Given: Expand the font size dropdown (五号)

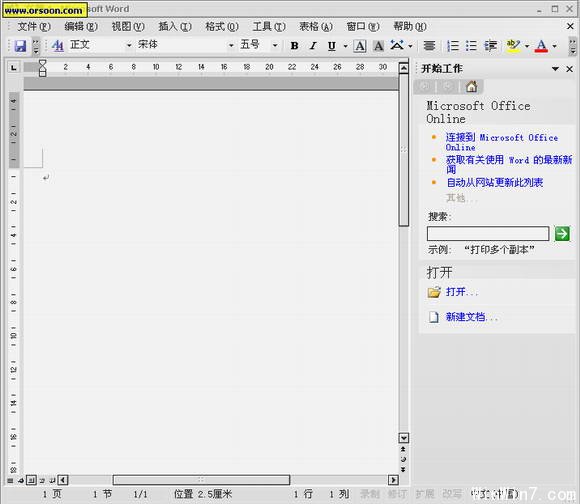Looking at the screenshot, I should click(275, 45).
